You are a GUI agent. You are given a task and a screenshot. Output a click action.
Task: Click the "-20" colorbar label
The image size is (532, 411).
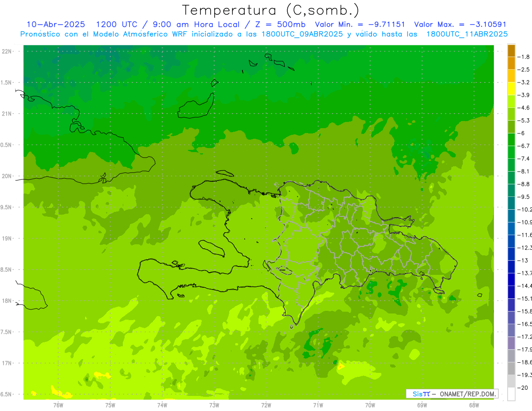point(523,388)
